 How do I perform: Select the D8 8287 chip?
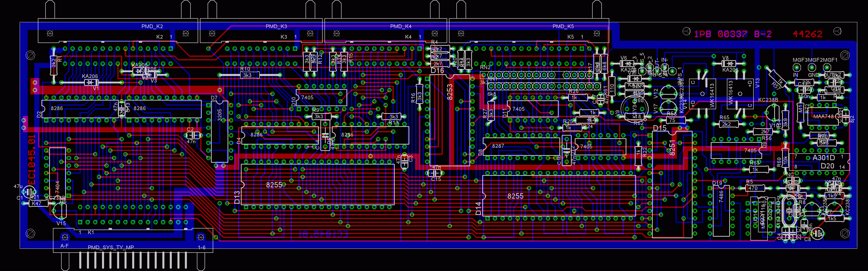point(521,146)
